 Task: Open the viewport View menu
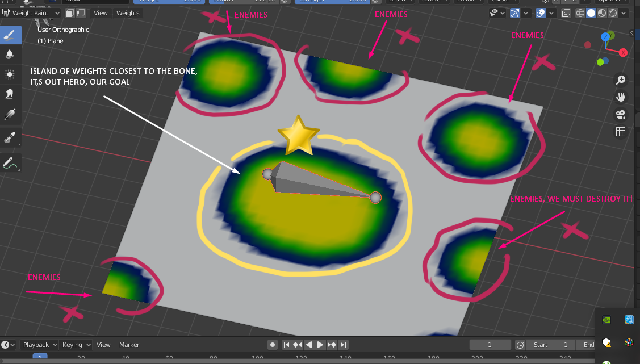click(101, 13)
